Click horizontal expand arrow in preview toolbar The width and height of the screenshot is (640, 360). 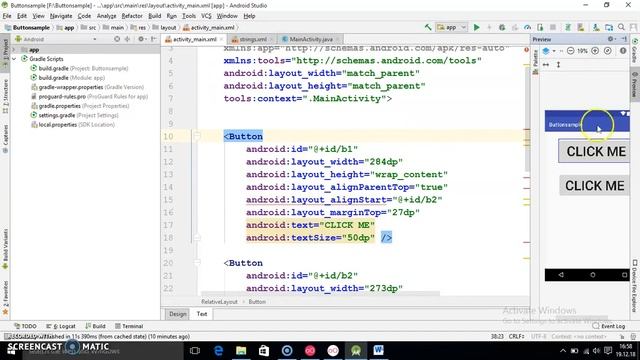[546, 65]
